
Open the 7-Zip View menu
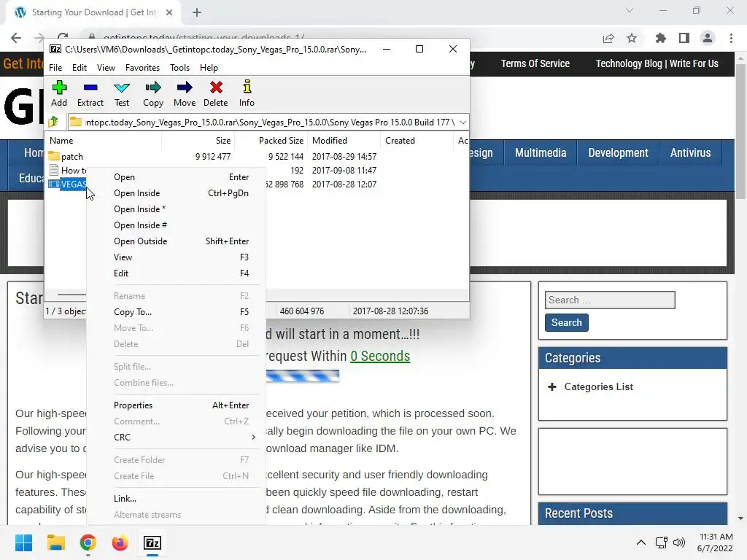pos(106,68)
